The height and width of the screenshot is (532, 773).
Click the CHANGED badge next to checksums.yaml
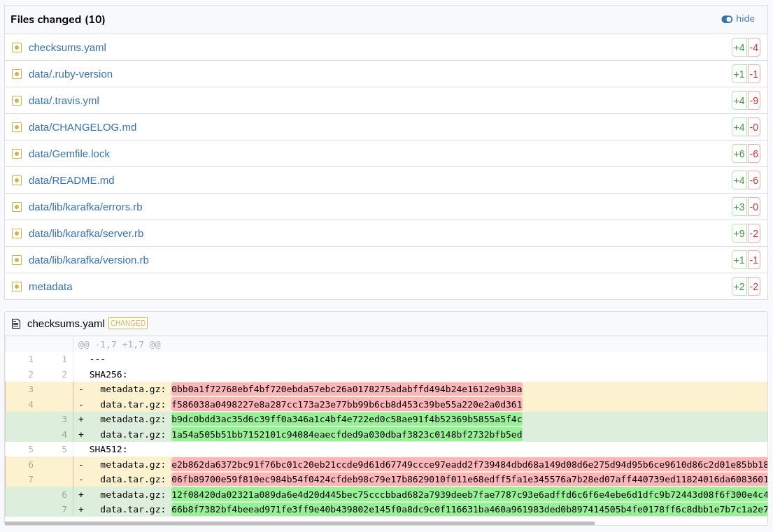tap(128, 324)
